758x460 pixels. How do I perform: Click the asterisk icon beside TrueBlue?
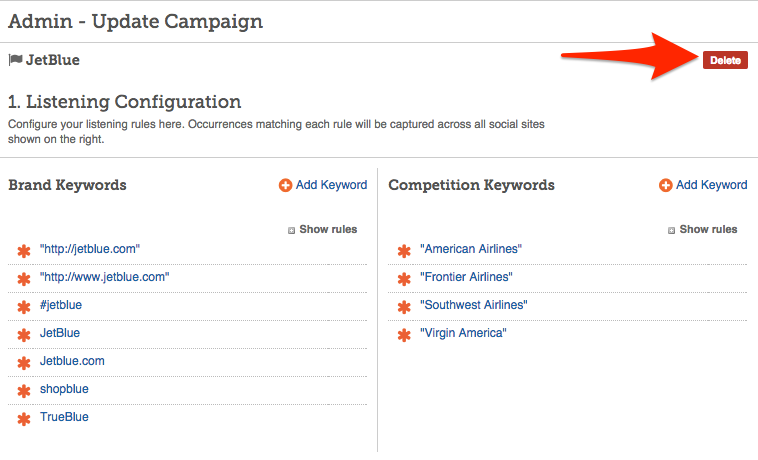(x=24, y=419)
